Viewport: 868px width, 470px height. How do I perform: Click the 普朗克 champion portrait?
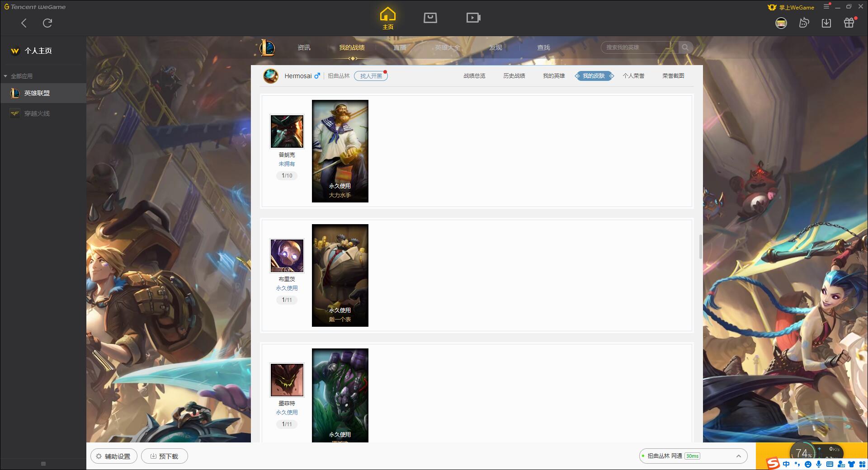pos(287,132)
